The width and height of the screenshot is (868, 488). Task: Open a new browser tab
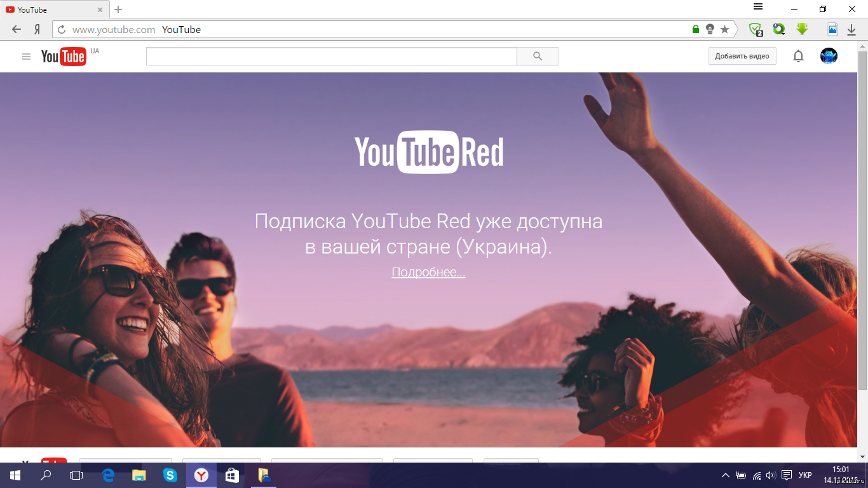point(118,10)
